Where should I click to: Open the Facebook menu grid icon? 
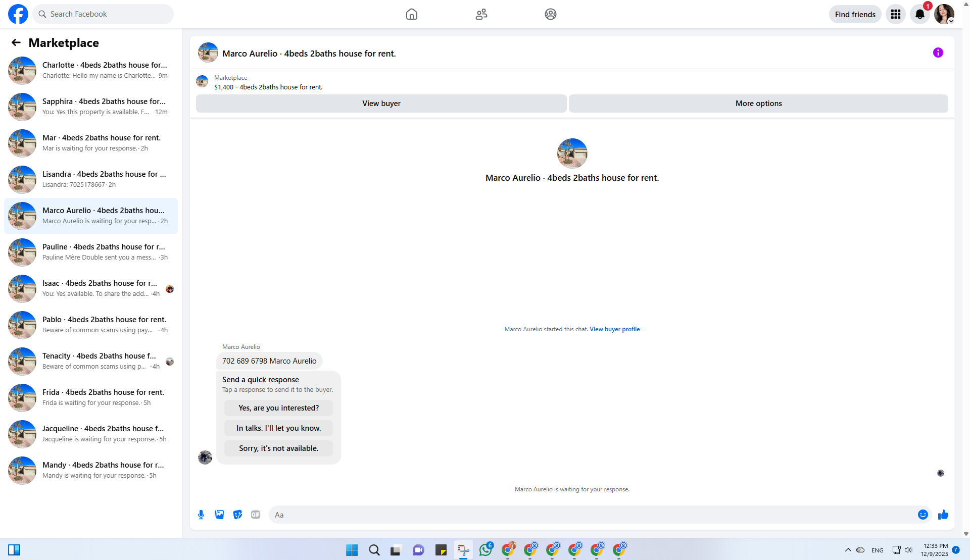click(x=896, y=14)
